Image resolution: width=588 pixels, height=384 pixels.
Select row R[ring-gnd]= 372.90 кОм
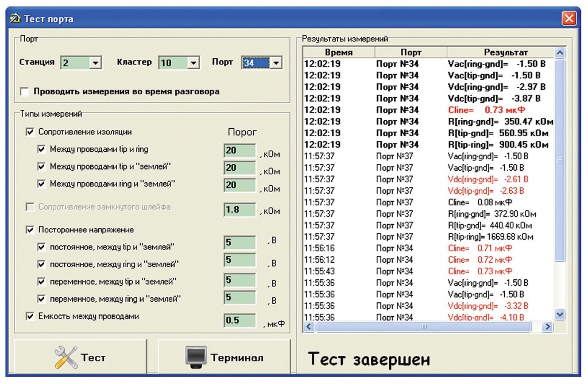(x=428, y=214)
